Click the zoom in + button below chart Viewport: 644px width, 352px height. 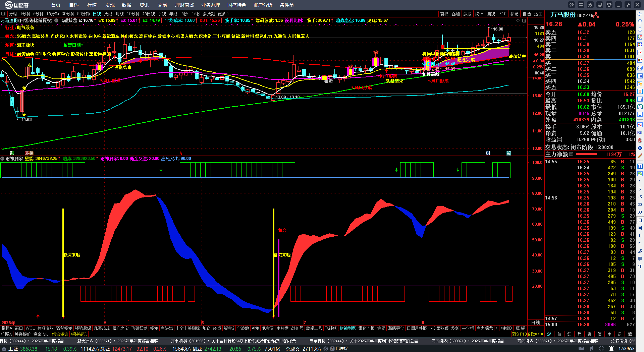tap(532, 328)
